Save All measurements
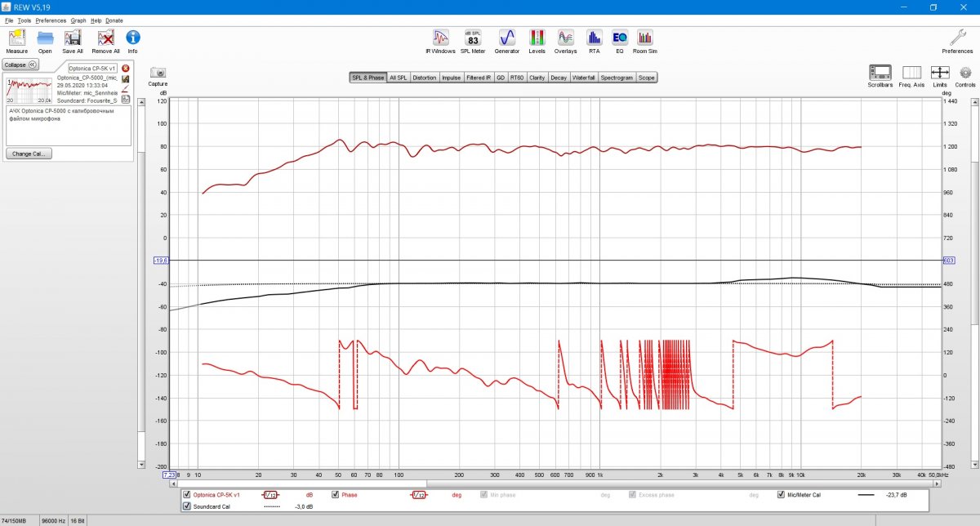The width and height of the screenshot is (980, 526). (73, 41)
